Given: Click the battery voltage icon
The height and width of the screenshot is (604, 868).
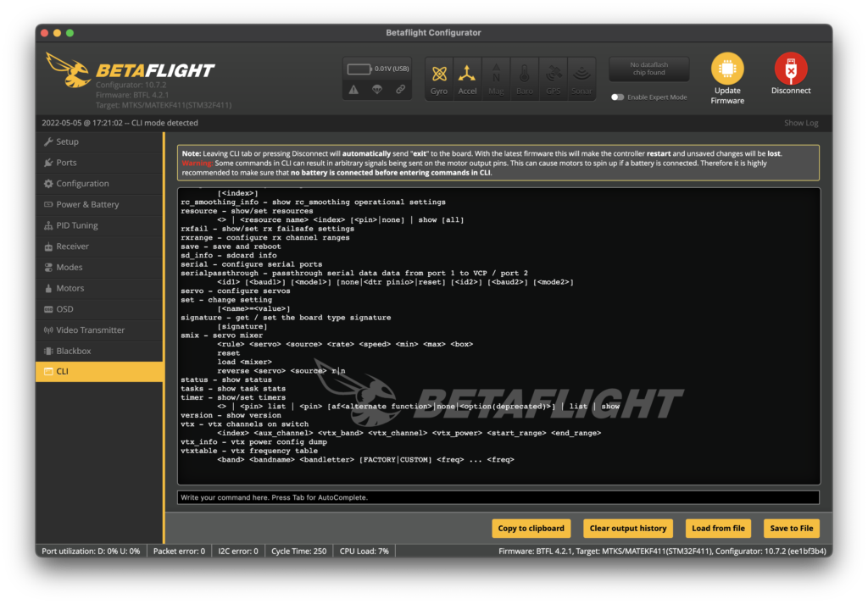Looking at the screenshot, I should (x=359, y=69).
